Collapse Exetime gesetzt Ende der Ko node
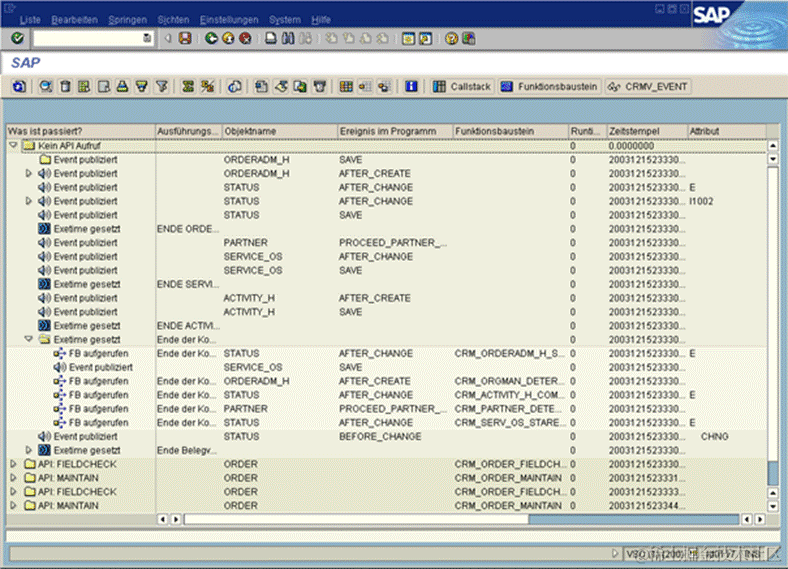788x569 pixels. point(29,339)
